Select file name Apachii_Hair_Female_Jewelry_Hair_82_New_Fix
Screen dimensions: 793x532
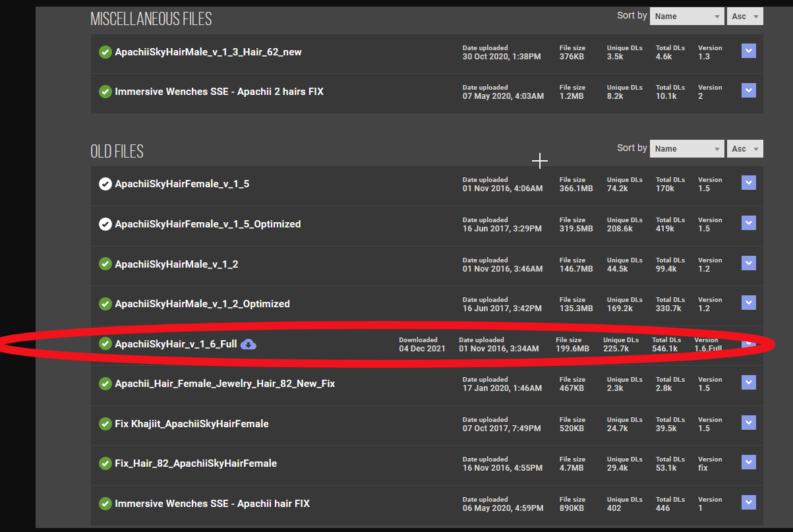225,384
